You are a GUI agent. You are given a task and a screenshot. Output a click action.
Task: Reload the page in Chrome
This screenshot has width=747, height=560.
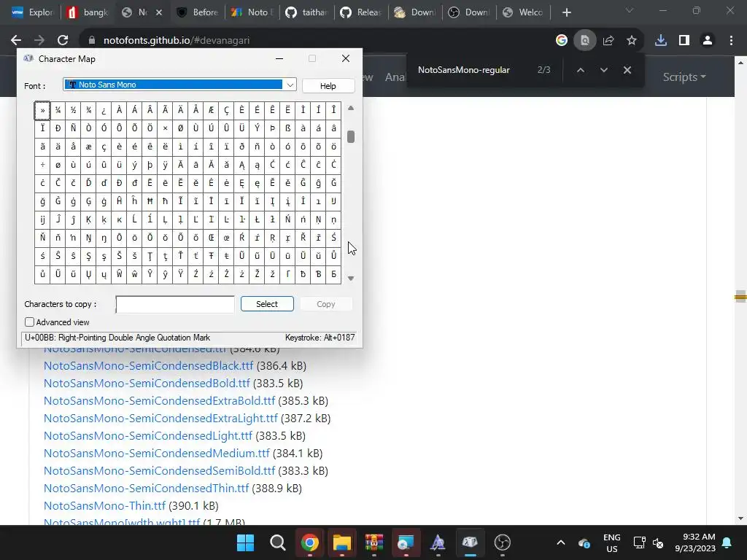(63, 41)
